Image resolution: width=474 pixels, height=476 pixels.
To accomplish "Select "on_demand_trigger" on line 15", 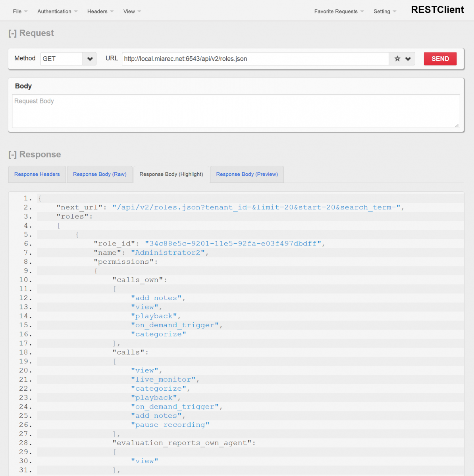I will (x=175, y=325).
